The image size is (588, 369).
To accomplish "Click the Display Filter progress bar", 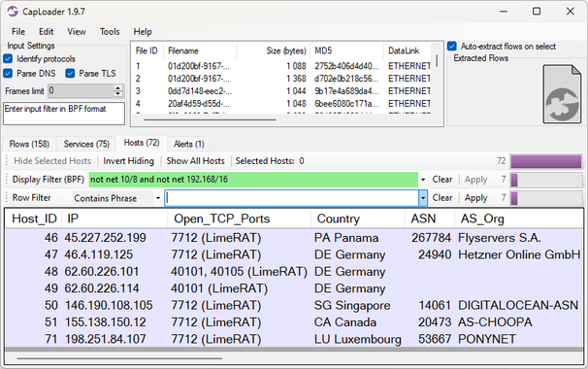I will pos(545,180).
